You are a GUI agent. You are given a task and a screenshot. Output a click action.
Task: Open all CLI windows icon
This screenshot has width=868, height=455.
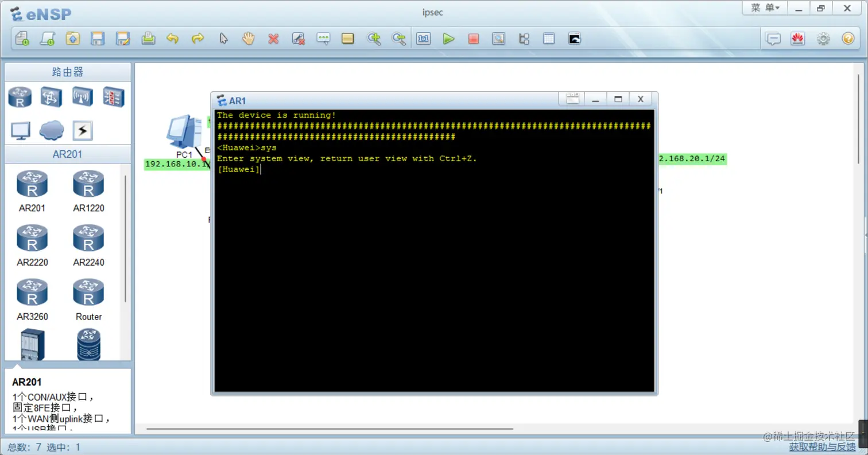[575, 38]
